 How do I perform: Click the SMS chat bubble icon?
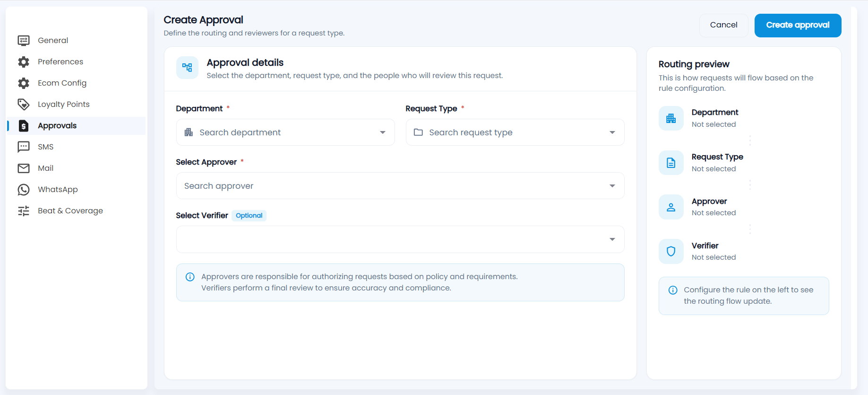(x=24, y=147)
